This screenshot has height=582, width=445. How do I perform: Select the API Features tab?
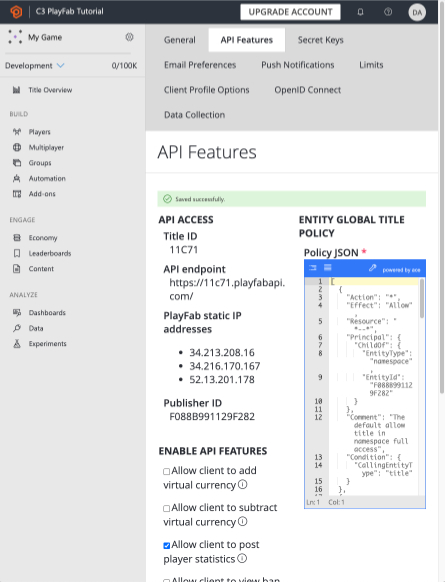point(247,40)
